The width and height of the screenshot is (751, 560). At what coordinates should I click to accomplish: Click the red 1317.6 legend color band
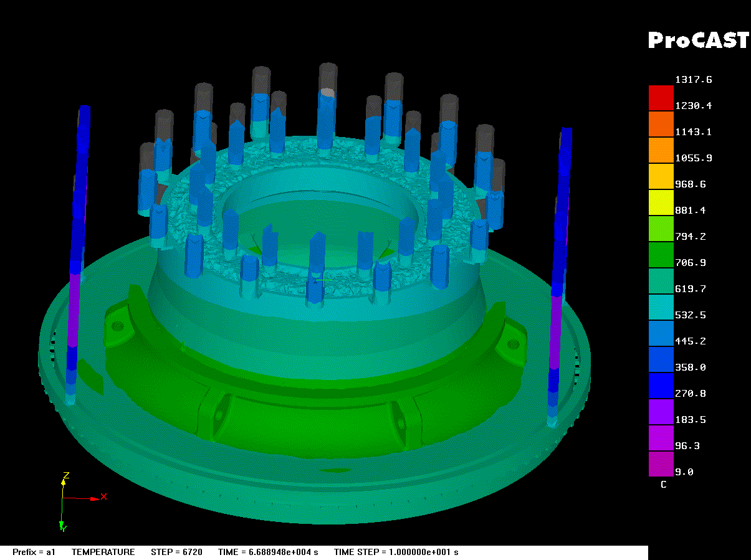[x=661, y=98]
